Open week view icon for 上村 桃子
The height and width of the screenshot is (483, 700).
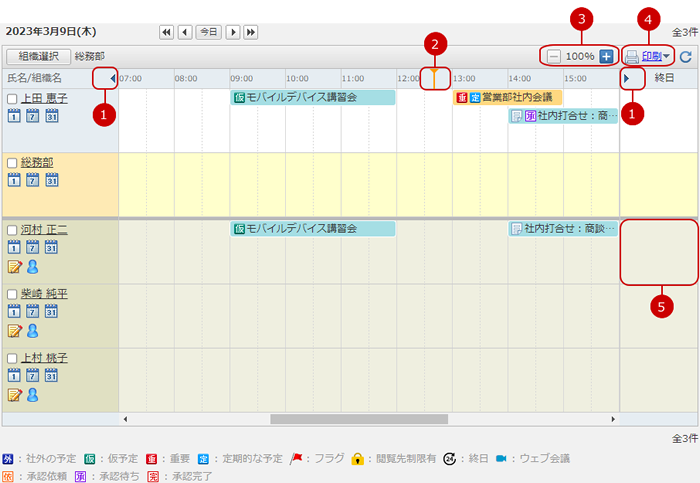point(33,375)
